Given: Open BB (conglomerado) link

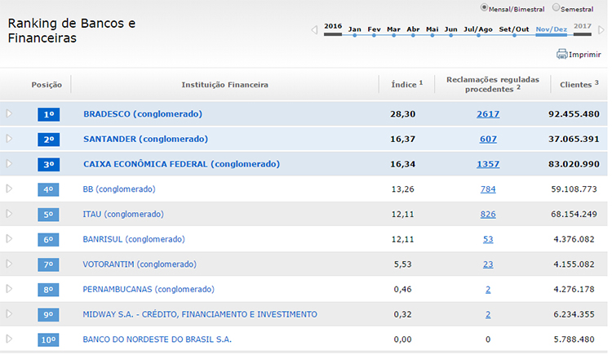Looking at the screenshot, I should pyautogui.click(x=119, y=189).
